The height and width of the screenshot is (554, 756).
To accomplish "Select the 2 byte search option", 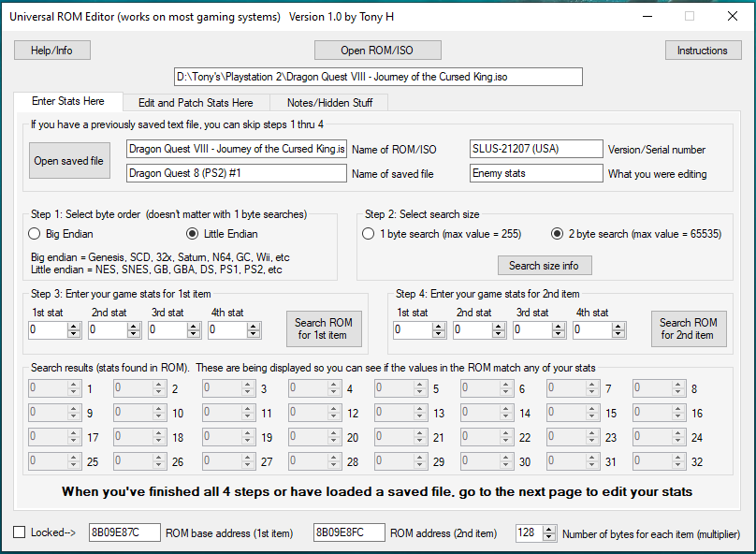I will click(558, 234).
